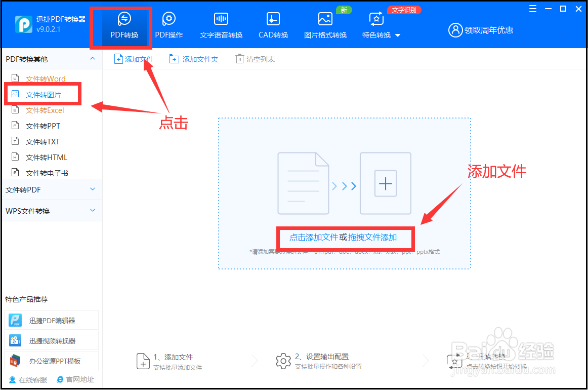Click the PPT file icon
Screen dimensions: 588x390
coord(15,126)
